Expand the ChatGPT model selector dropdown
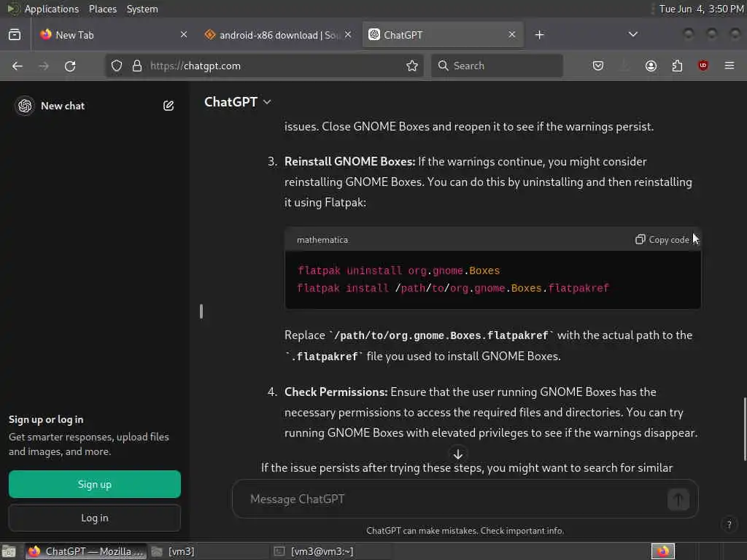Viewport: 747px width, 560px height. (x=238, y=102)
